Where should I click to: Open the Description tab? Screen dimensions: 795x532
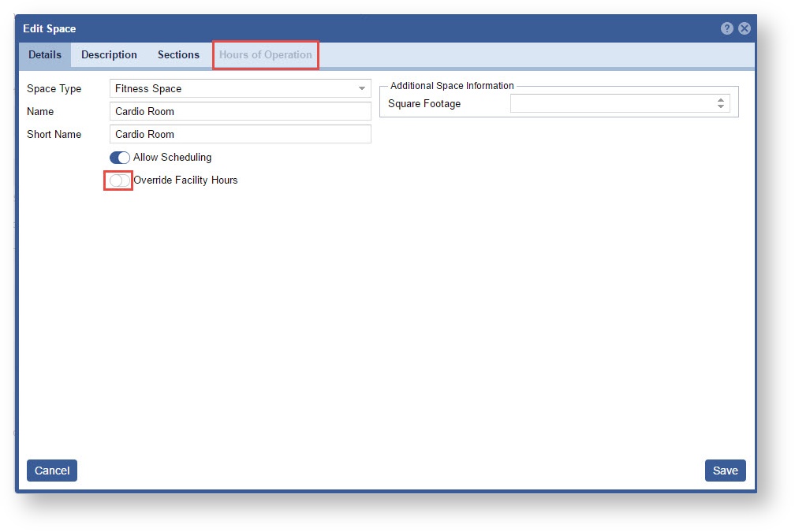[x=109, y=55]
